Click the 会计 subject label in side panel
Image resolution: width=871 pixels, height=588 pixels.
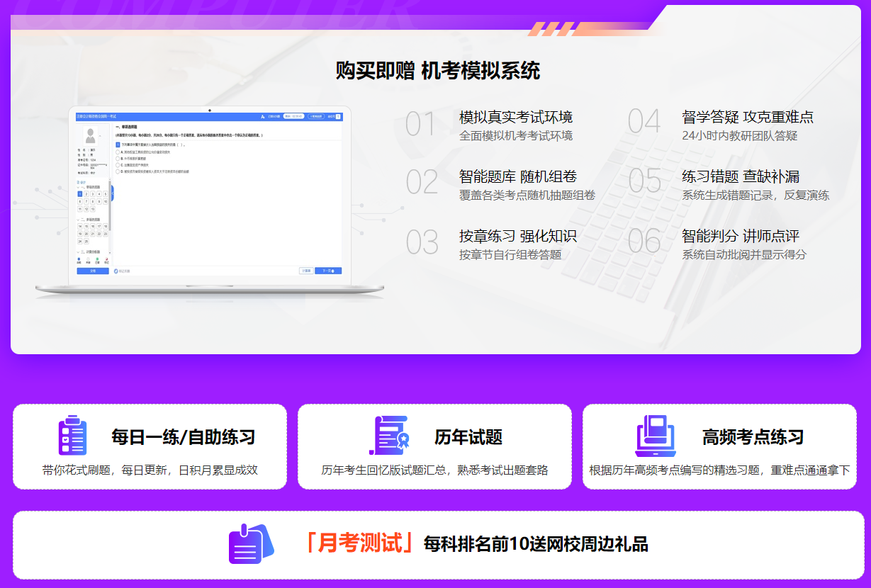pyautogui.click(x=82, y=181)
